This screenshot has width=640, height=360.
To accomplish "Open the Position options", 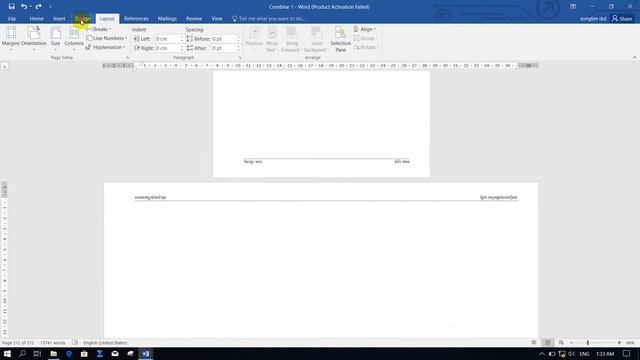I will [x=254, y=39].
